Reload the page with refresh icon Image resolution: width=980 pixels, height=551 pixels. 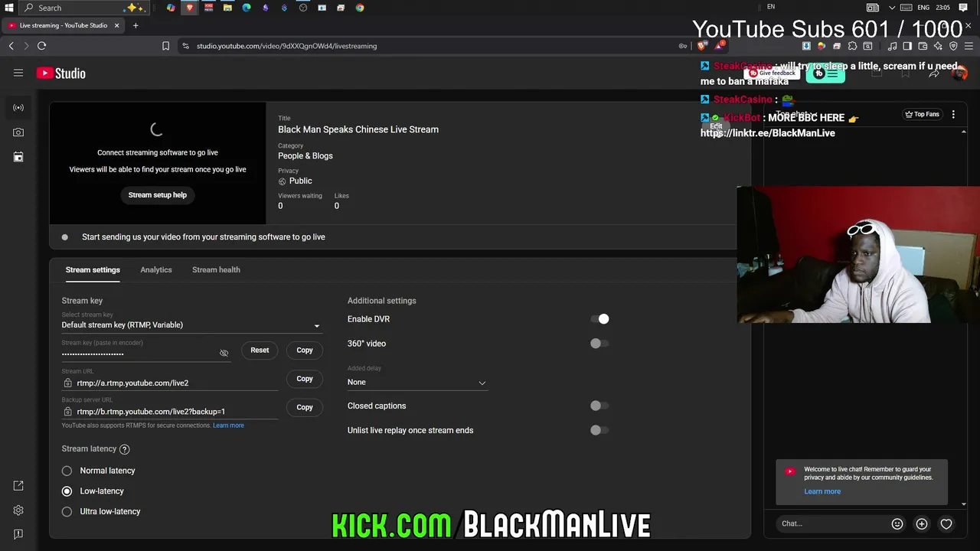42,46
